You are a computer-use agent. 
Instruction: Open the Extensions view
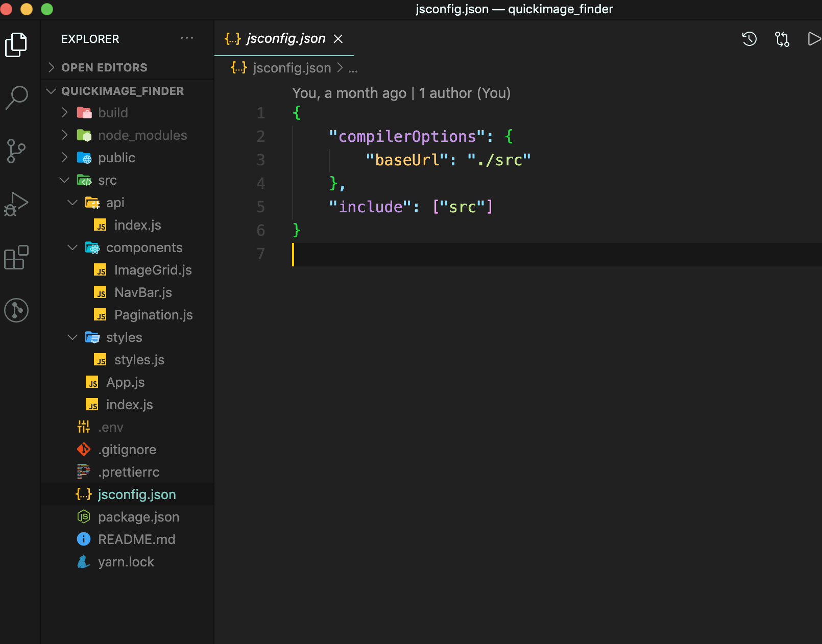click(17, 258)
